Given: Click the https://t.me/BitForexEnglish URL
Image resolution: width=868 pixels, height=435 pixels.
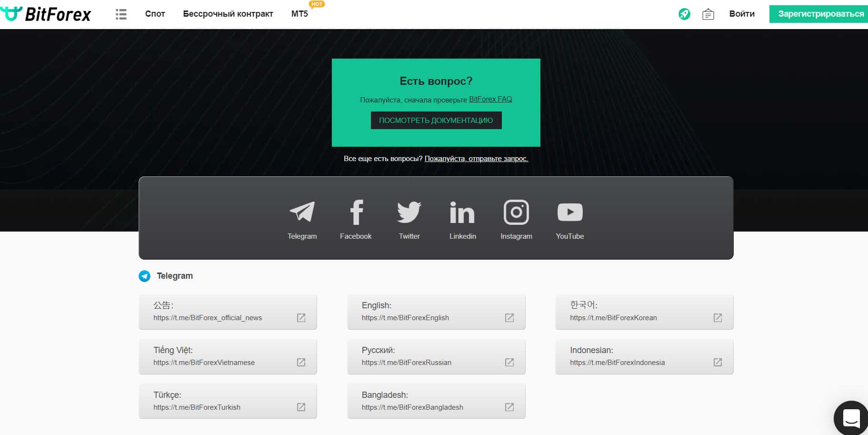Looking at the screenshot, I should click(x=405, y=318).
